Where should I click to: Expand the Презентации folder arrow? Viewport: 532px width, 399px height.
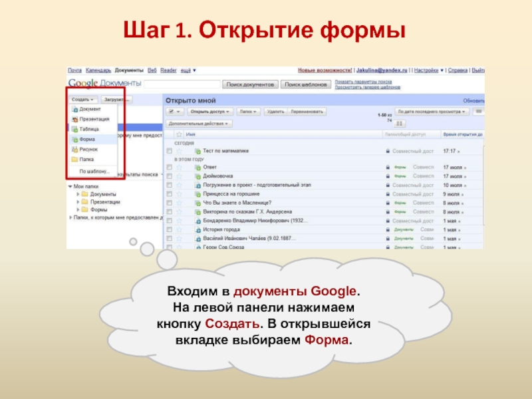click(x=78, y=202)
